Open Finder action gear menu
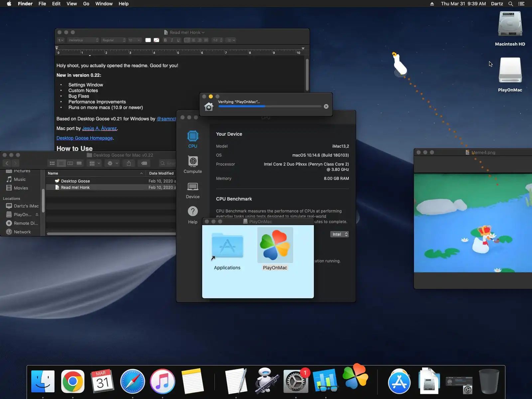The height and width of the screenshot is (399, 532). pyautogui.click(x=113, y=163)
